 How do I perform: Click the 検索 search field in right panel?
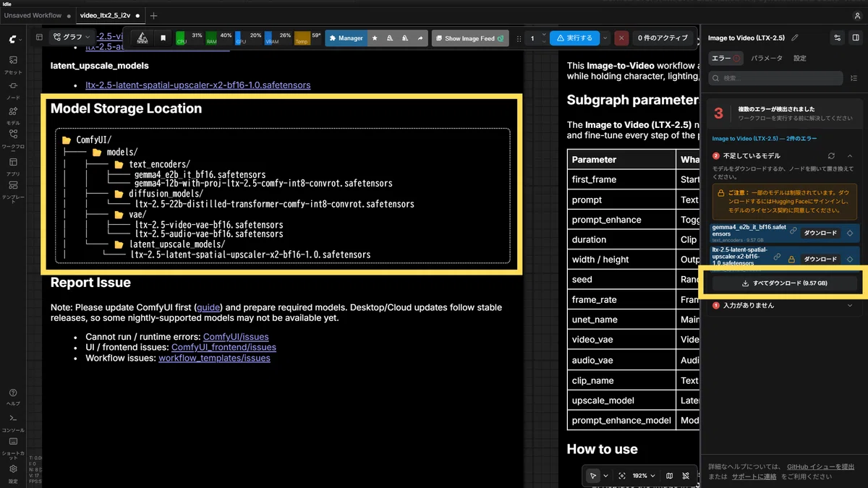775,78
